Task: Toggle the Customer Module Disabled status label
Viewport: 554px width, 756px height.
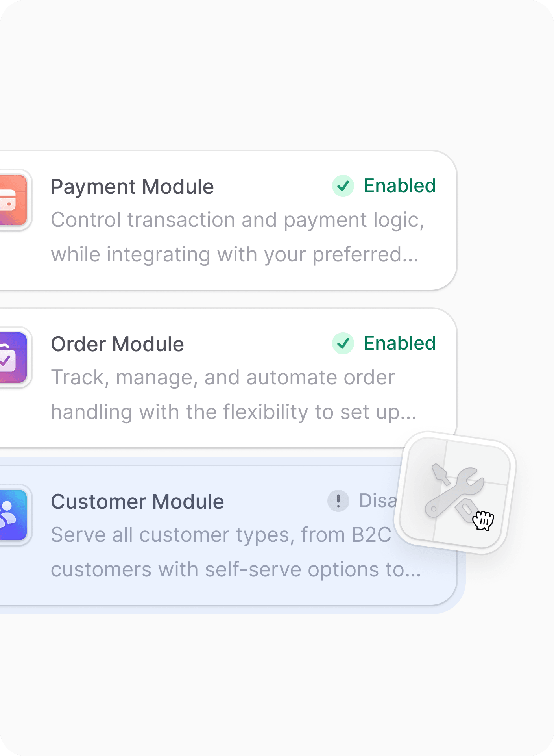Action: (x=378, y=501)
